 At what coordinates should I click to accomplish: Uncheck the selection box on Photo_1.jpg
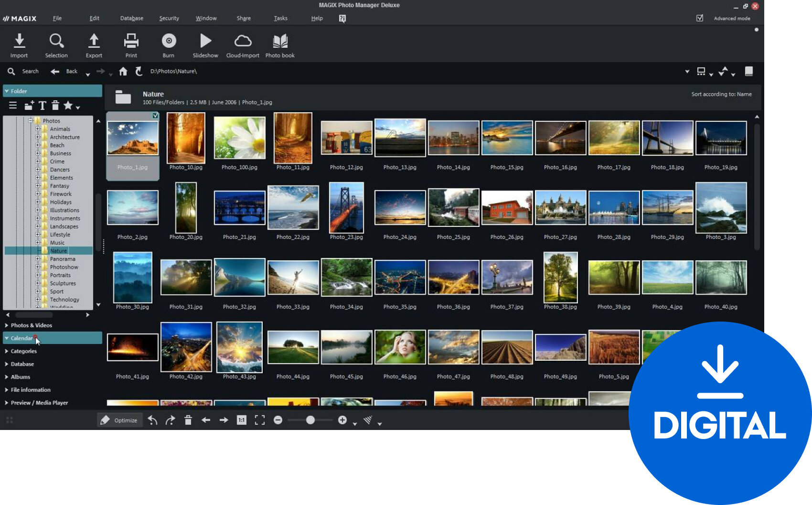click(x=155, y=115)
